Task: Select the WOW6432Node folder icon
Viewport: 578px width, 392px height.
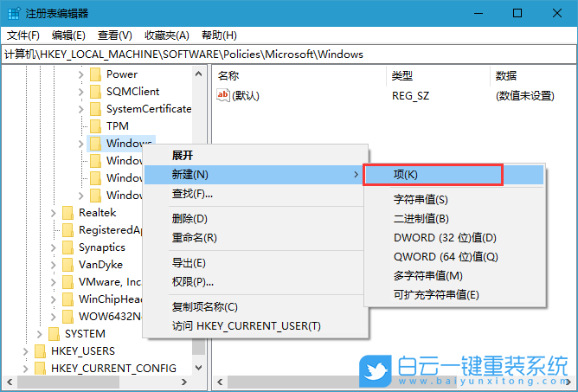Action: point(67,317)
